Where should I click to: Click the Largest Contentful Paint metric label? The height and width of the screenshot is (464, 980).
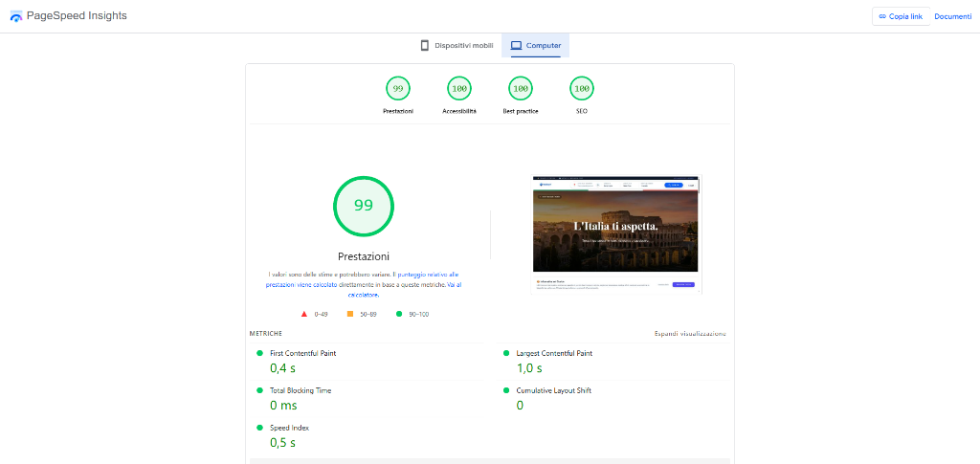point(554,353)
